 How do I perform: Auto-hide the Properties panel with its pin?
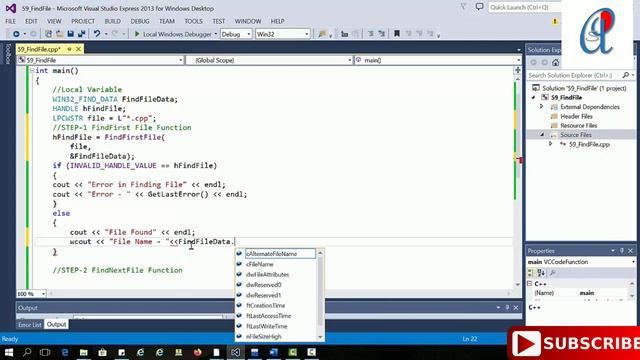point(622,251)
